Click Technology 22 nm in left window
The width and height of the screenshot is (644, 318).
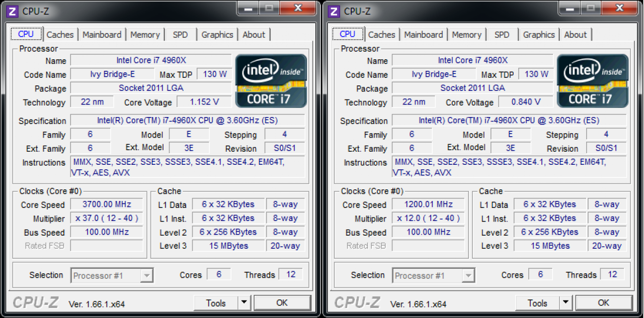(x=92, y=102)
